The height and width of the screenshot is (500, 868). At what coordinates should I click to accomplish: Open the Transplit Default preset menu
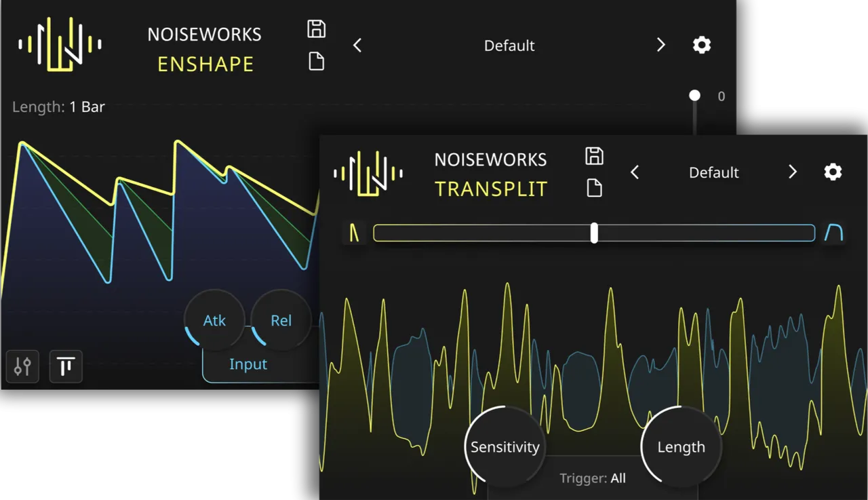(x=713, y=172)
